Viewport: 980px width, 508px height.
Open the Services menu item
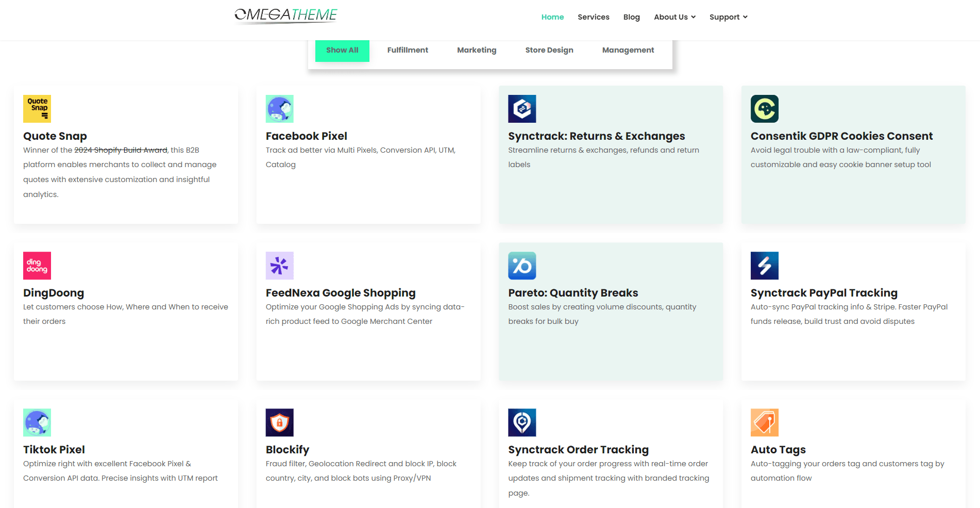(x=593, y=17)
